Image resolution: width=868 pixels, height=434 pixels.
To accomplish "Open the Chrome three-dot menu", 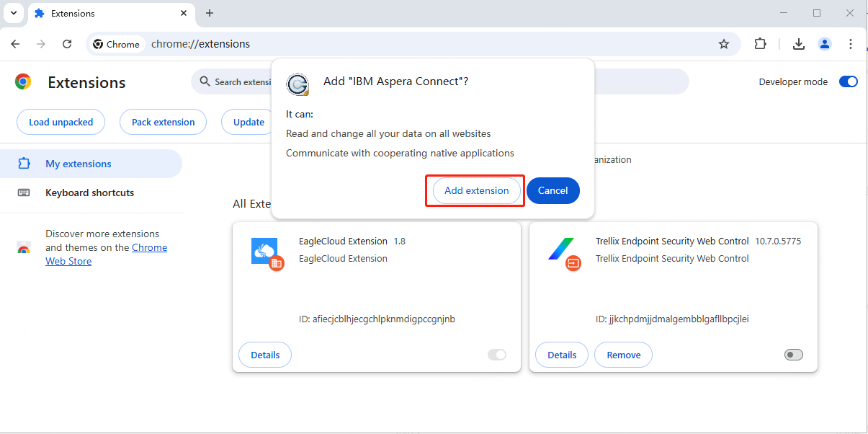I will tap(851, 44).
